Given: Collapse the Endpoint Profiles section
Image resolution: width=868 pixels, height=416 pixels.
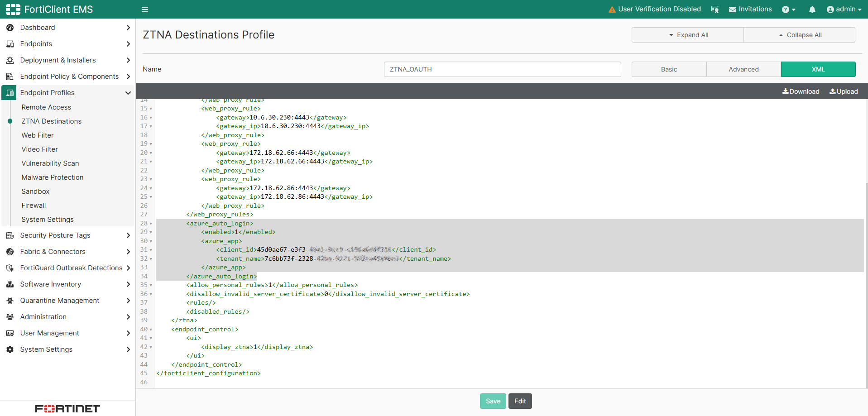Looking at the screenshot, I should point(128,93).
